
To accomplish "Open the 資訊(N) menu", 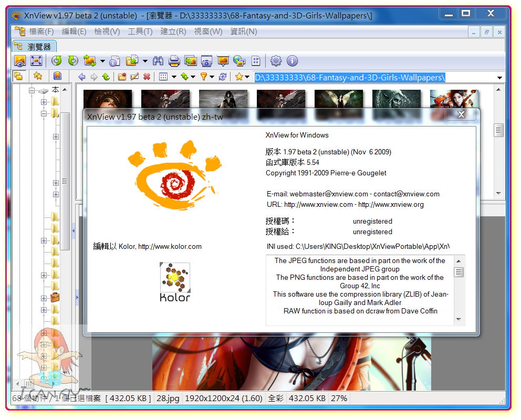I will (244, 31).
